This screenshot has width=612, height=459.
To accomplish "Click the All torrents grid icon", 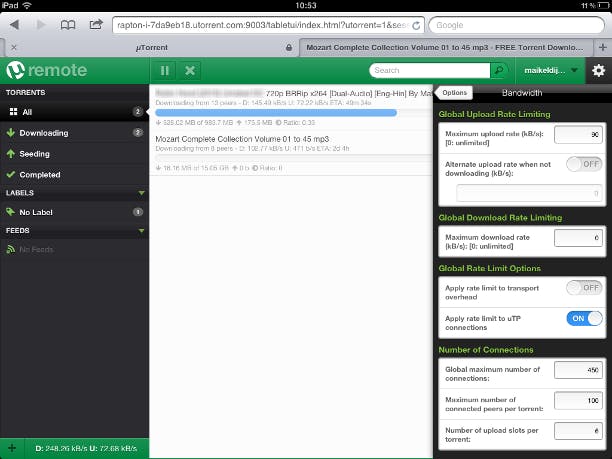I will click(13, 112).
